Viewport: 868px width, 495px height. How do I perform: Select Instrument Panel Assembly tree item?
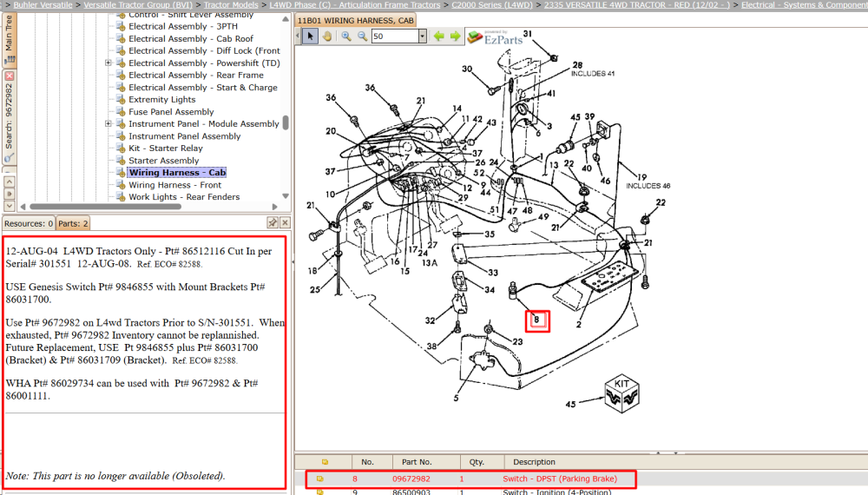(185, 135)
